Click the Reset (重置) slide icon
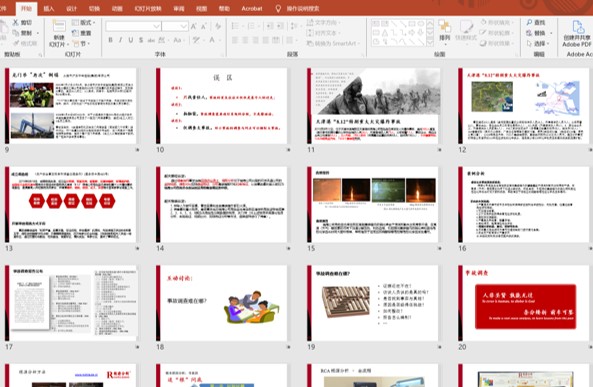 [76, 33]
